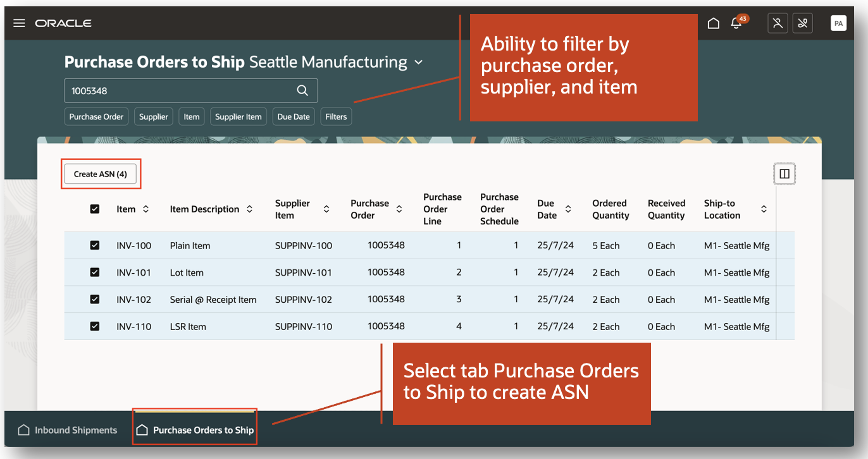The height and width of the screenshot is (459, 868).
Task: Click SUPPINV-102 supplier item cell
Action: click(x=304, y=300)
